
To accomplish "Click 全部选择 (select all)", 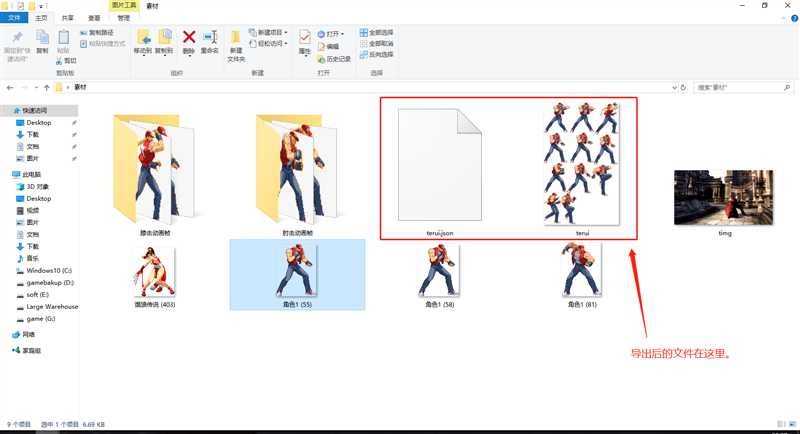I will click(377, 32).
